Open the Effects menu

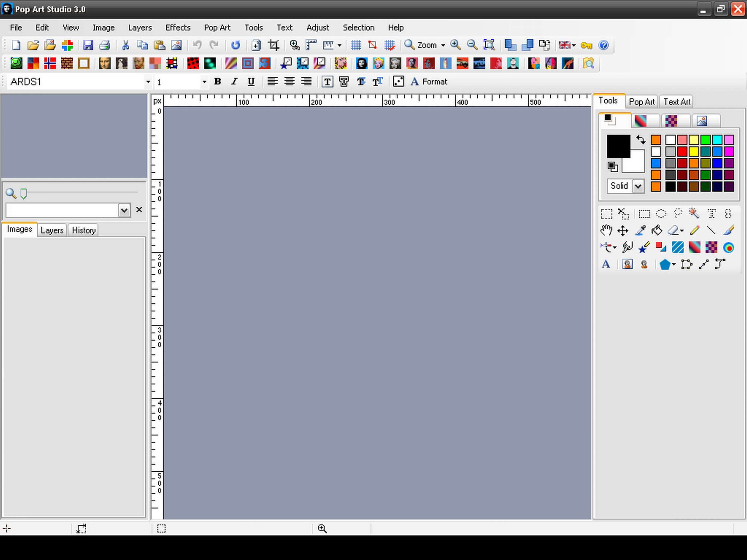click(x=178, y=27)
